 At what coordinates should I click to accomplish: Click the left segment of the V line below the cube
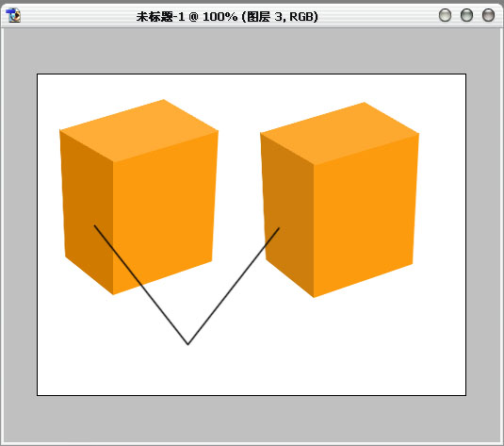(164, 314)
